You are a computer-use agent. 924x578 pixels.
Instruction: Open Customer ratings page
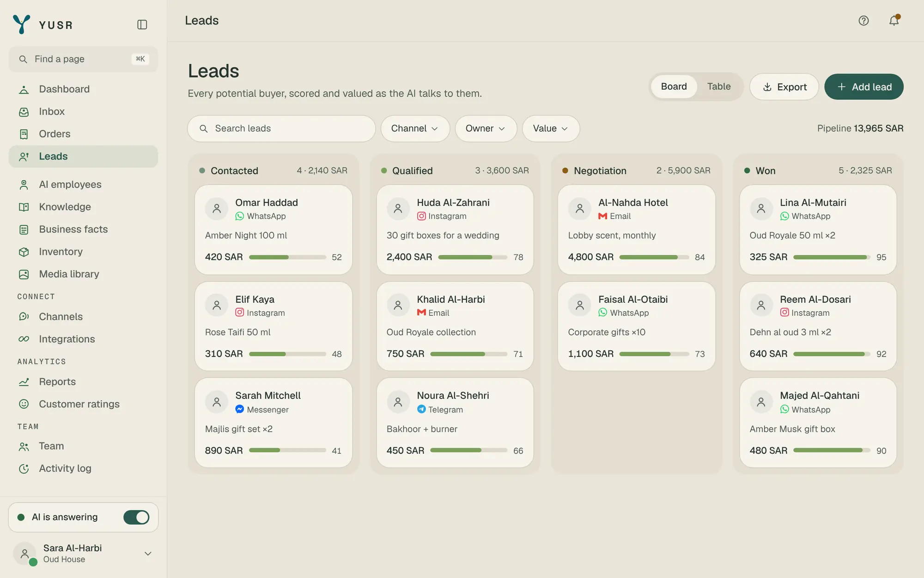pos(83,404)
